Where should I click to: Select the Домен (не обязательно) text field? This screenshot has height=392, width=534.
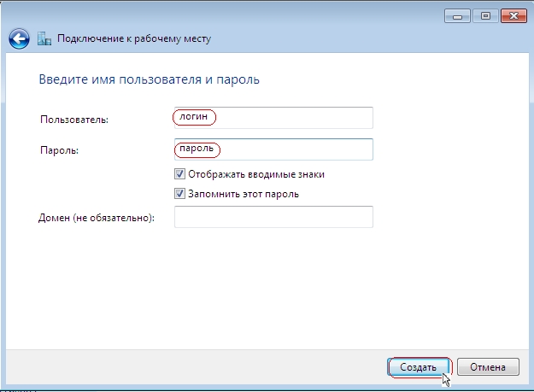click(273, 217)
